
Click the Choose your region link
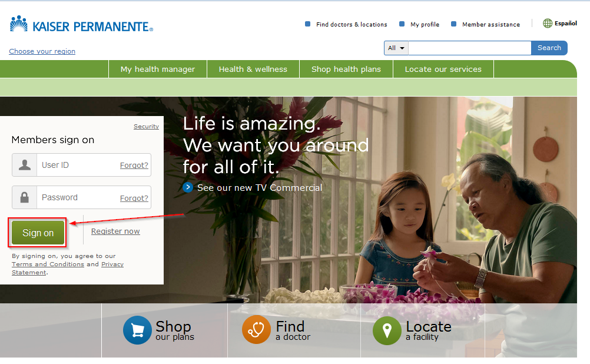42,51
